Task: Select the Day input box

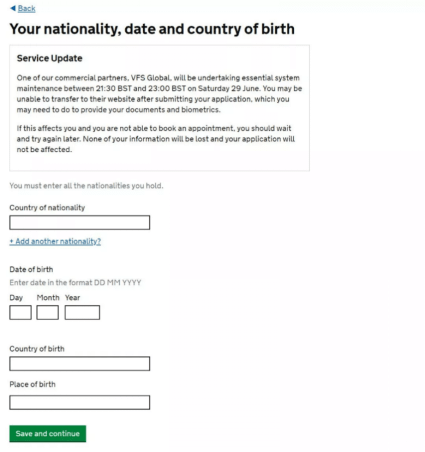Action: tap(20, 312)
